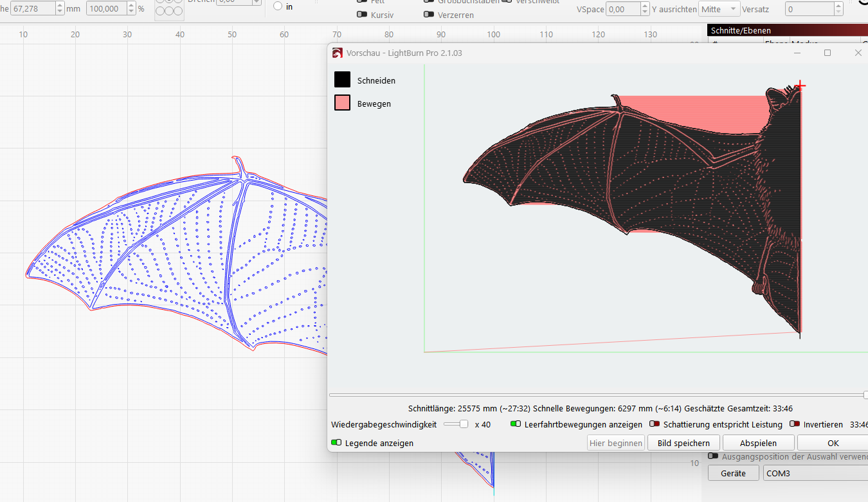Click the height field showing 67,278
The height and width of the screenshot is (502, 868).
(x=33, y=9)
